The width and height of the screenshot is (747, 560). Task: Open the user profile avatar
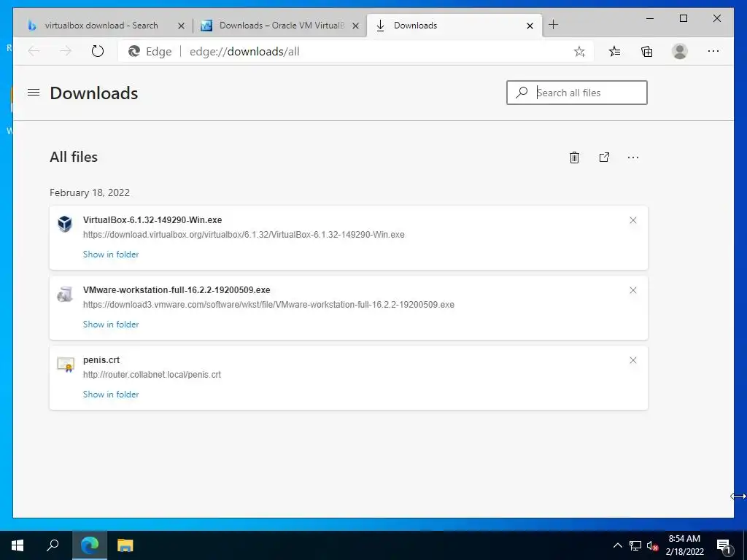pyautogui.click(x=680, y=52)
